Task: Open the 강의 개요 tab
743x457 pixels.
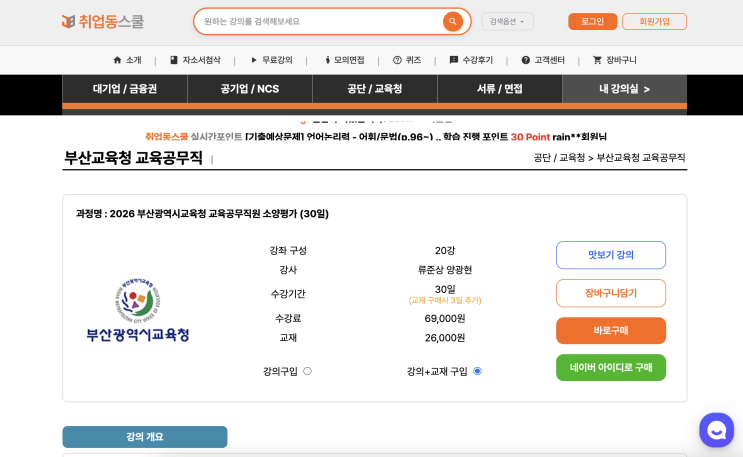Action: click(x=145, y=437)
